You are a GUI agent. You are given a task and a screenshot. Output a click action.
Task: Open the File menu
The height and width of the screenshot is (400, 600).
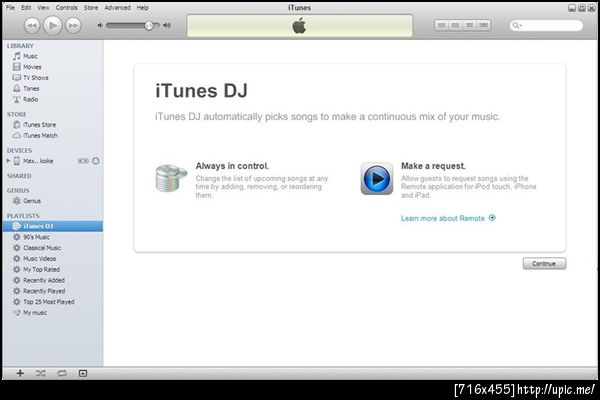(10, 8)
